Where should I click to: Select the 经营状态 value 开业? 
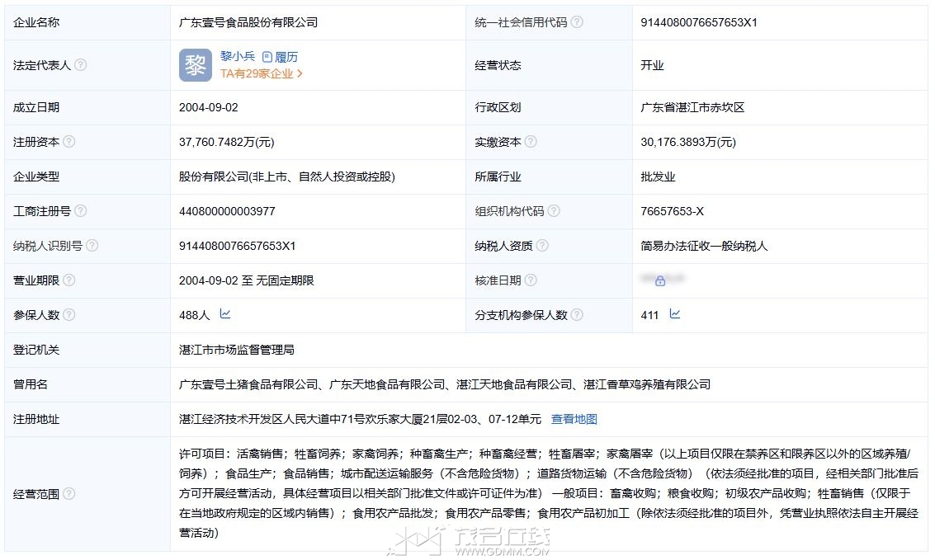tap(652, 65)
